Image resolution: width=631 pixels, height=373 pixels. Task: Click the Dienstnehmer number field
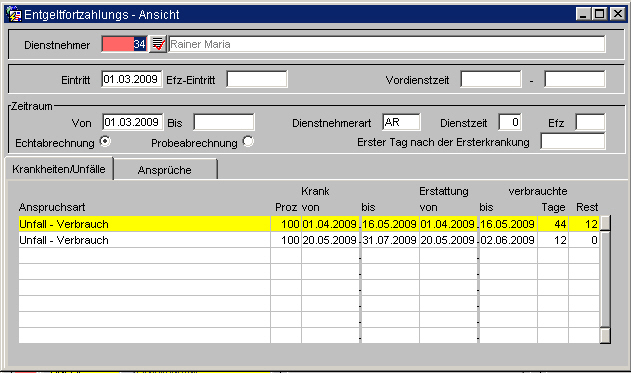pos(124,44)
